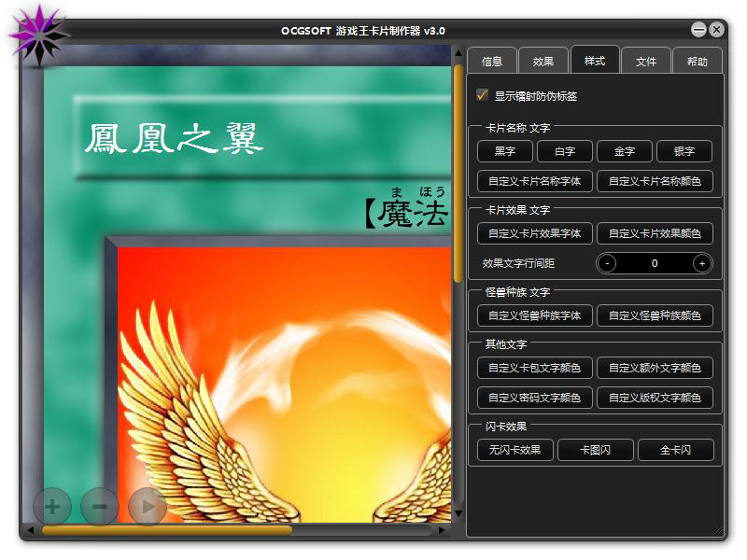747x560 pixels.
Task: Click the card name 鳳凰之翼 text
Action: point(174,138)
